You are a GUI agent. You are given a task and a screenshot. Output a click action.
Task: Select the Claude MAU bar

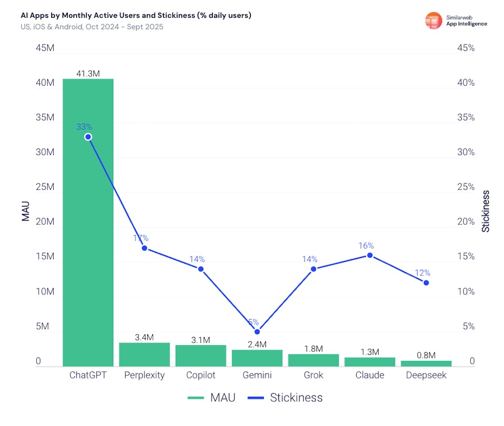[x=370, y=362]
